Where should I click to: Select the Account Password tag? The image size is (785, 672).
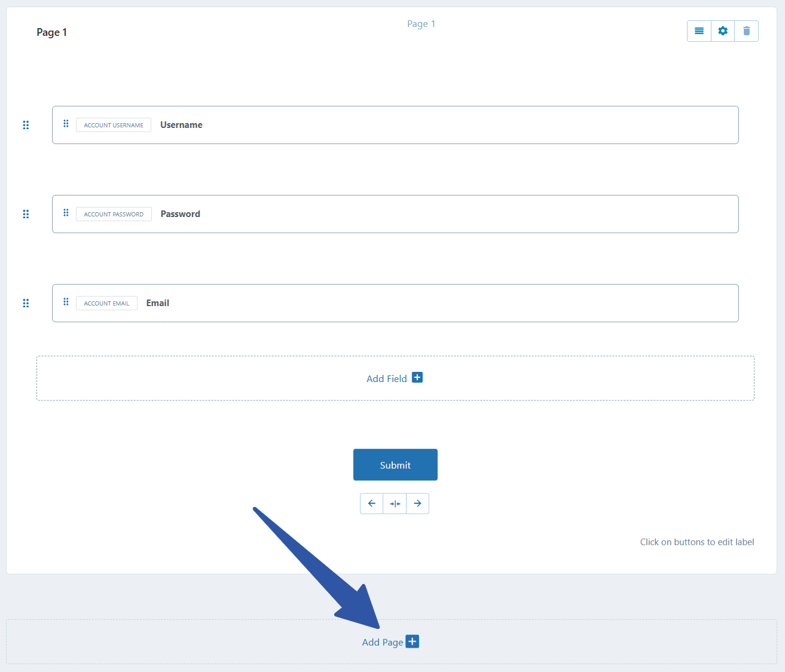tap(114, 214)
